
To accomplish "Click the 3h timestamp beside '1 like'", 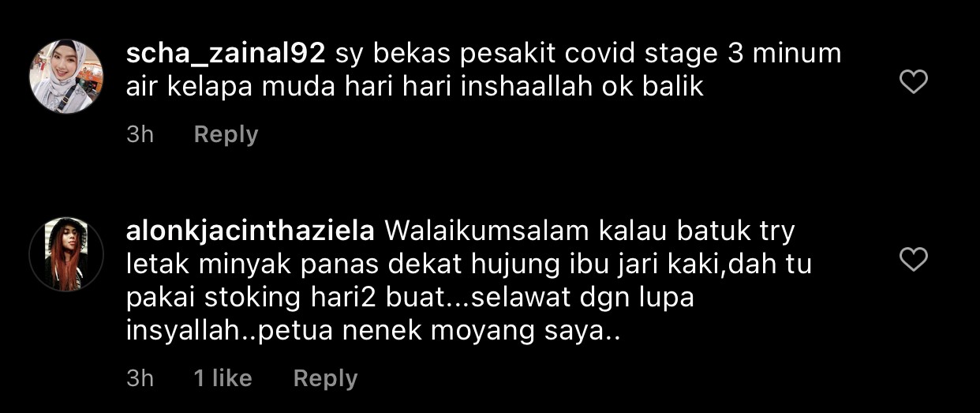I will coord(140,378).
